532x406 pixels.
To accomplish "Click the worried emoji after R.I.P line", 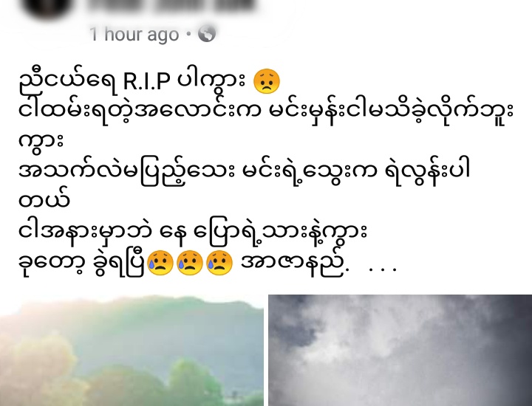I will (x=267, y=82).
